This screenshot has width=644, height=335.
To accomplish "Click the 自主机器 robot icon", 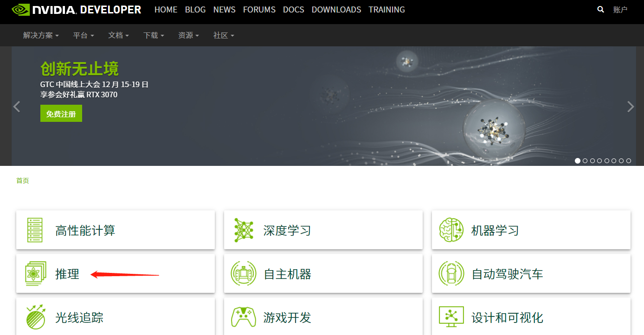I will 244,274.
